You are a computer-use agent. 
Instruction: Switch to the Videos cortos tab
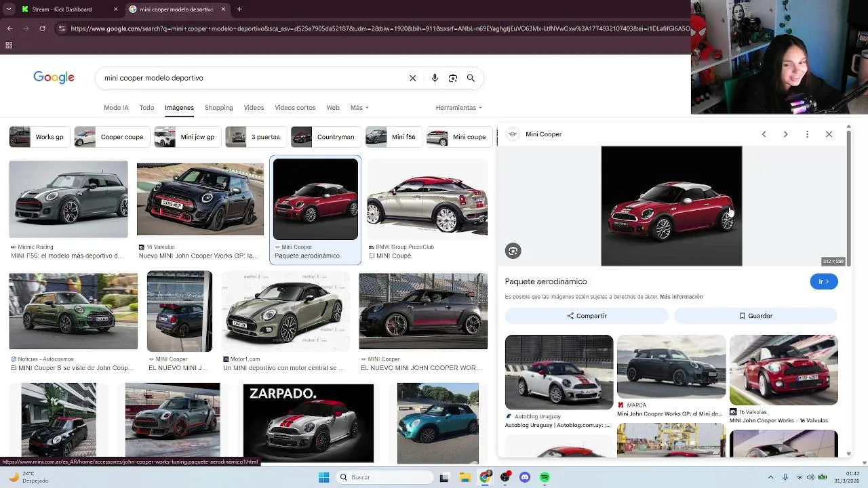(x=295, y=108)
